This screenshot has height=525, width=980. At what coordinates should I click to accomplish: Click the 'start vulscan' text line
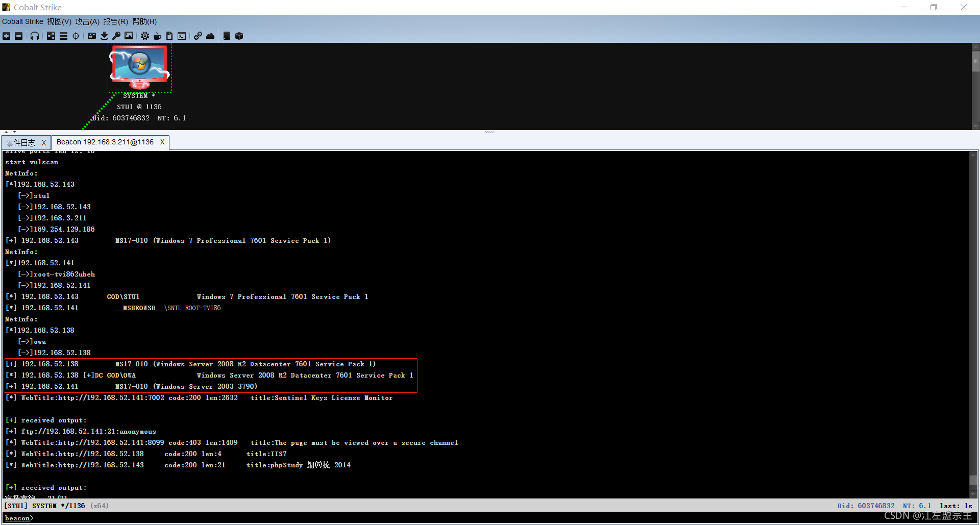coord(32,162)
